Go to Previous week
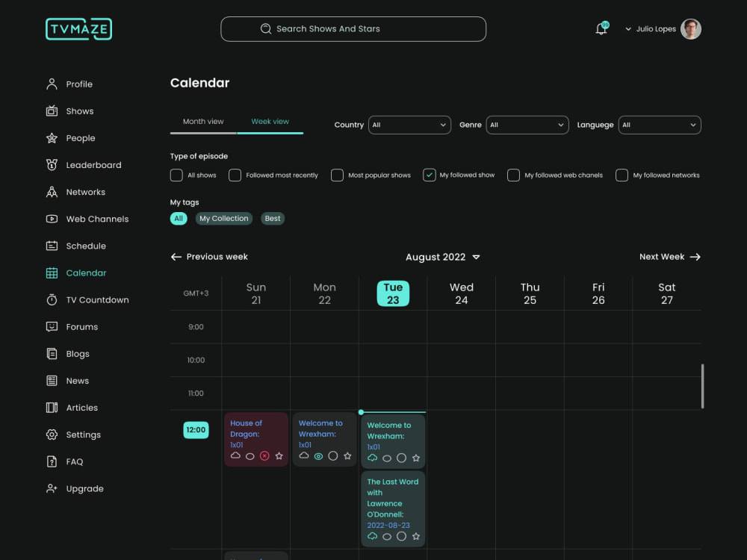This screenshot has width=747, height=560. tap(209, 257)
